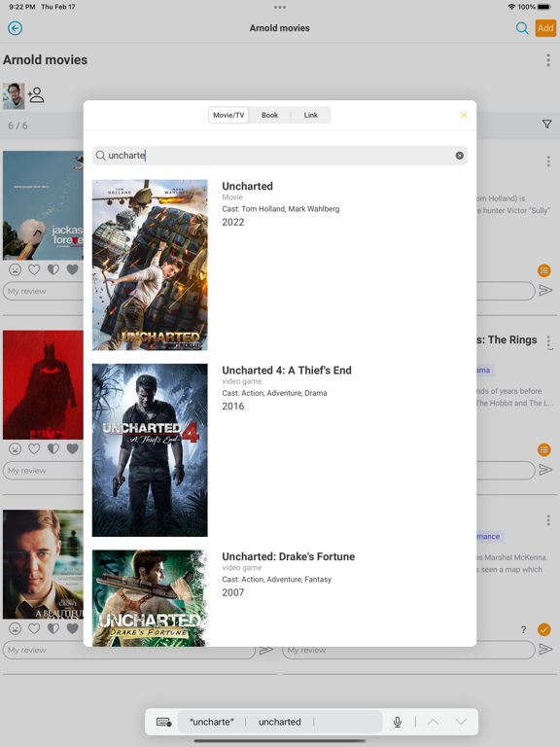560x747 pixels.
Task: Rate Jackass Forever with sad face
Action: pyautogui.click(x=16, y=269)
